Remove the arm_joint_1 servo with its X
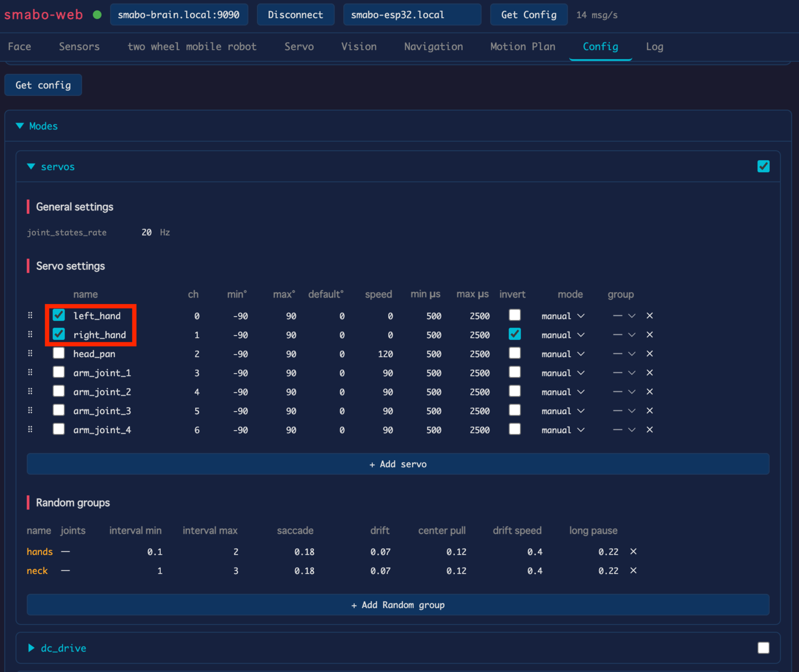This screenshot has width=799, height=672. pyautogui.click(x=649, y=373)
